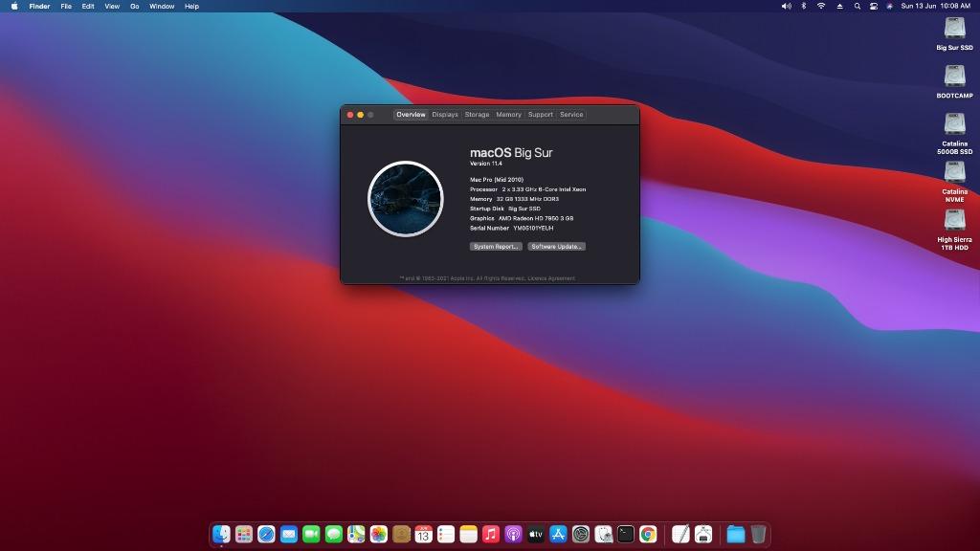Open the Bluetooth menu bar icon
This screenshot has width=980, height=551.
tap(804, 7)
